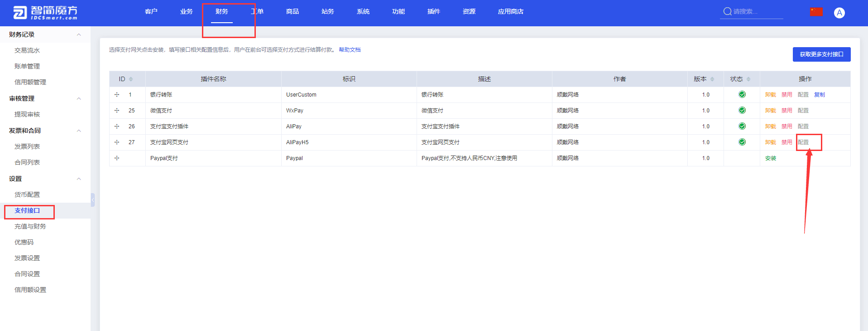Click 配置 for 微信支付
The image size is (868, 331).
click(803, 111)
